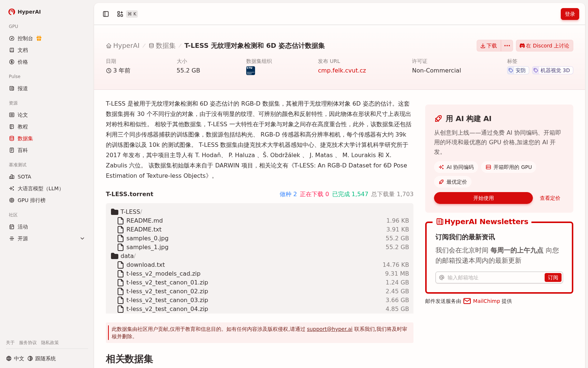Open 报道 in the sidebar
588x368 pixels.
pyautogui.click(x=22, y=88)
